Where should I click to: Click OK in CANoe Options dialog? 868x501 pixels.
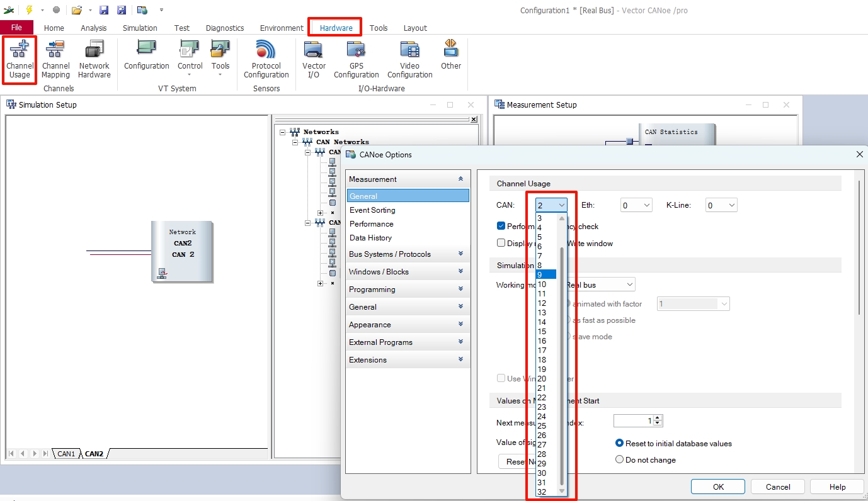(717, 487)
